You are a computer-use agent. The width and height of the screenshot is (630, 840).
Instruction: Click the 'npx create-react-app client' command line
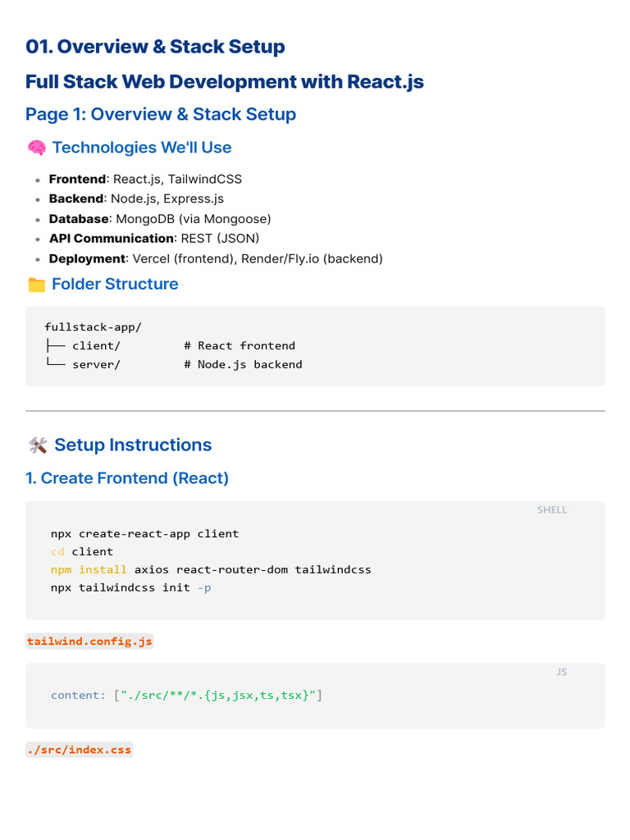[144, 533]
